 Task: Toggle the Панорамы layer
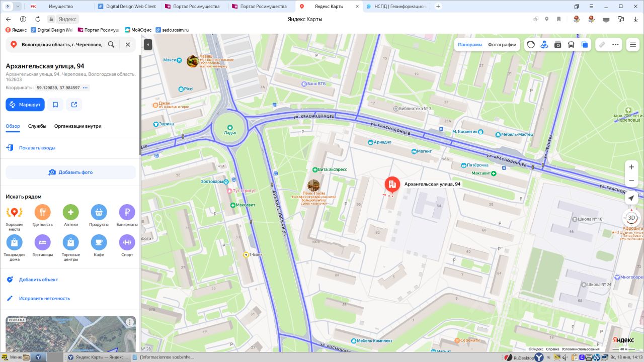(x=470, y=45)
